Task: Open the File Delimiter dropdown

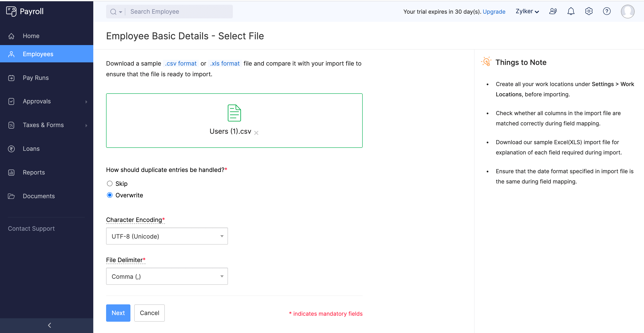Action: (x=167, y=276)
